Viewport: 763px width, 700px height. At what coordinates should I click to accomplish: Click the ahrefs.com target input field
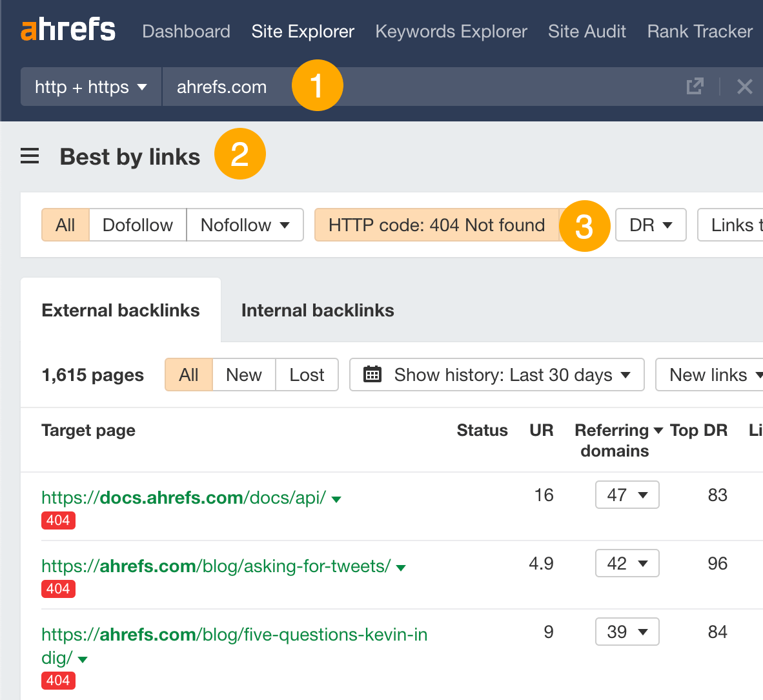point(221,86)
